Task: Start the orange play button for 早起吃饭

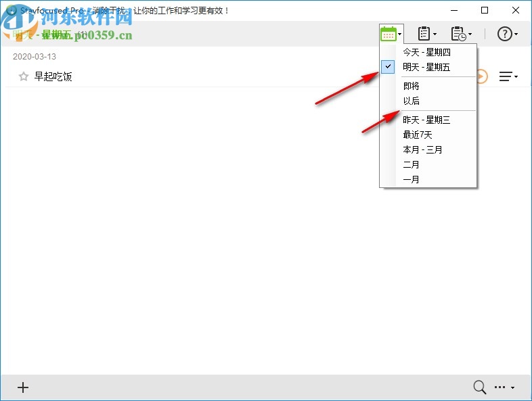Action: (482, 76)
